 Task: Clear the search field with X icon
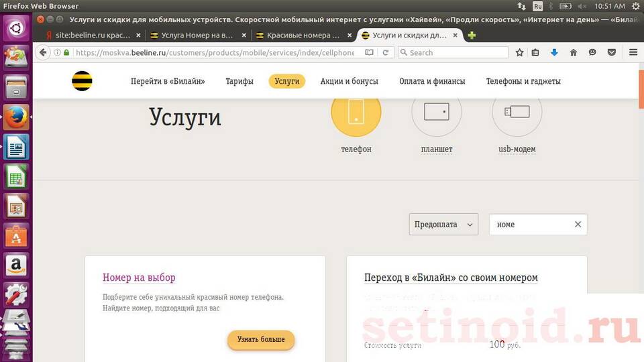click(x=578, y=224)
